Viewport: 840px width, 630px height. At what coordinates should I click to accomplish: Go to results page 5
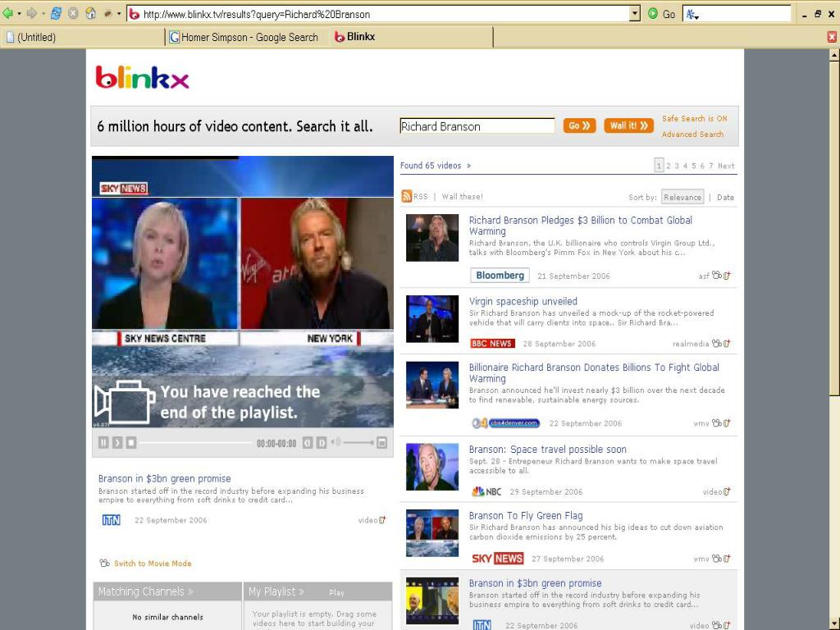pyautogui.click(x=694, y=166)
